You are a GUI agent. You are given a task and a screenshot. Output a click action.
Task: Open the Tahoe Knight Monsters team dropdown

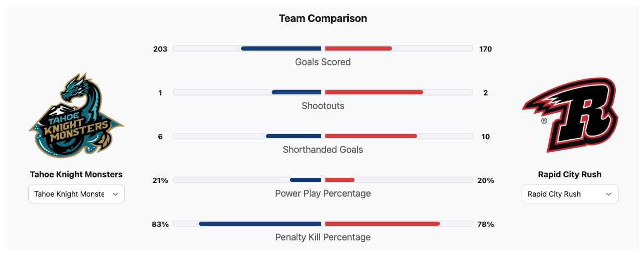pyautogui.click(x=77, y=194)
